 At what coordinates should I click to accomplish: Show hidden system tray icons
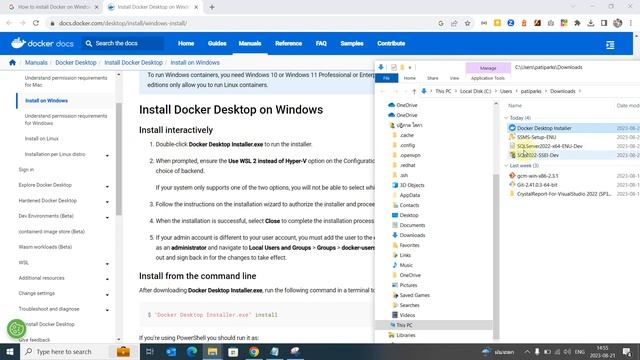[x=527, y=351]
